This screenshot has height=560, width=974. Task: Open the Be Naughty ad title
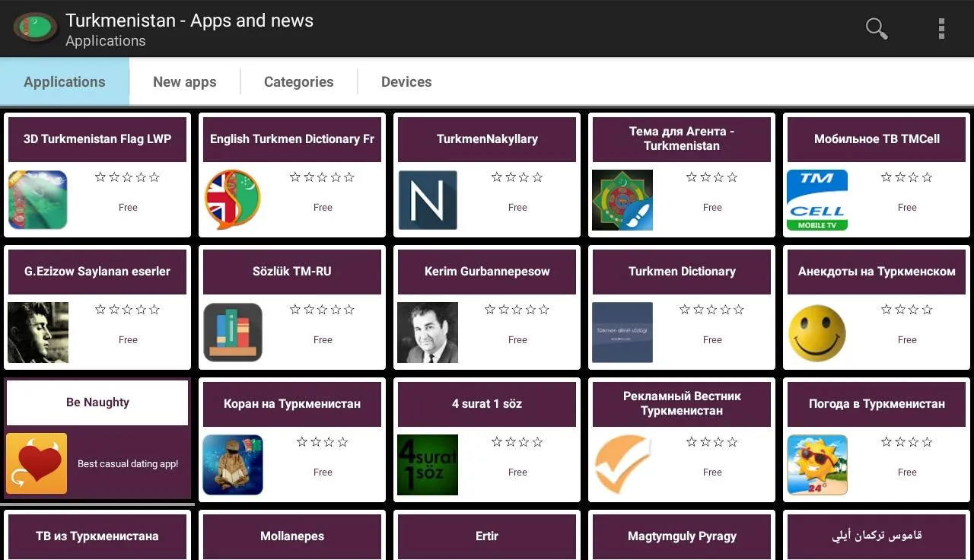[x=97, y=402]
